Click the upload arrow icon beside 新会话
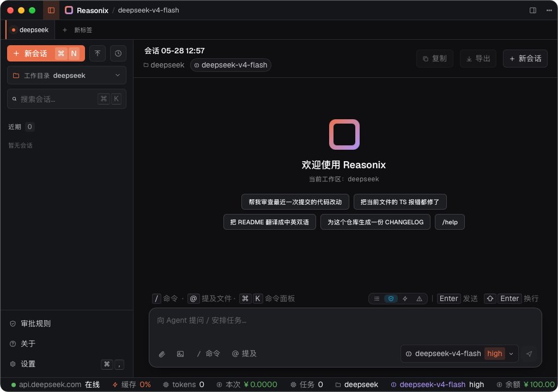The height and width of the screenshot is (392, 558). (x=98, y=53)
